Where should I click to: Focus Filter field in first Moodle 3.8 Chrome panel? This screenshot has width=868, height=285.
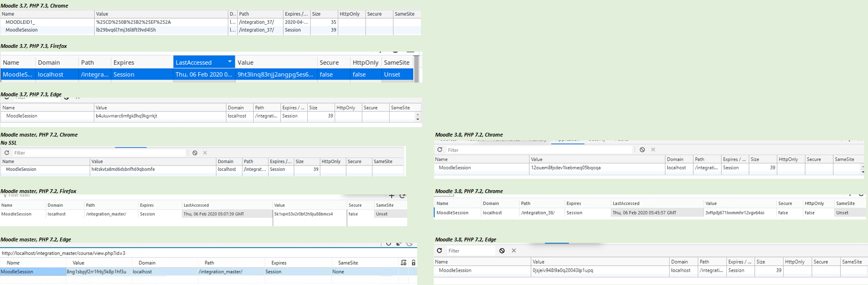(539, 150)
